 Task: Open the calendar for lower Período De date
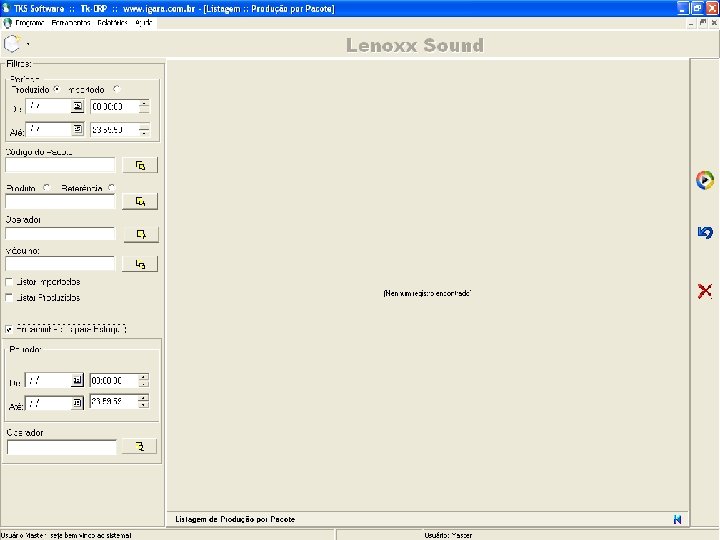click(x=77, y=380)
